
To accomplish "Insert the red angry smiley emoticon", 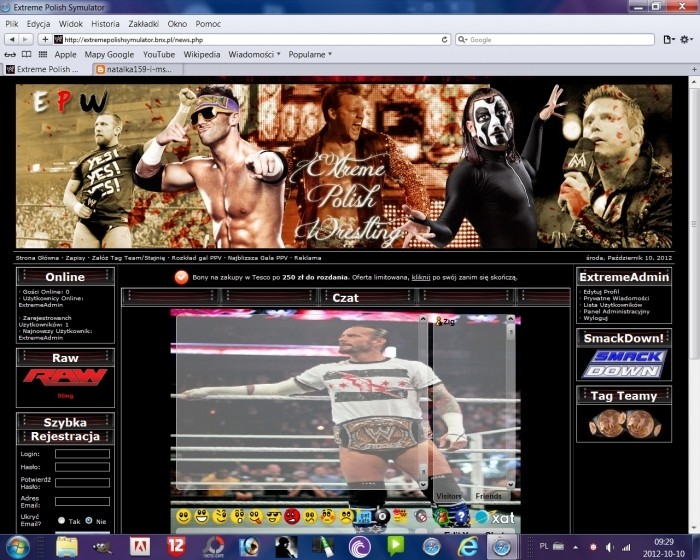I will [x=291, y=517].
